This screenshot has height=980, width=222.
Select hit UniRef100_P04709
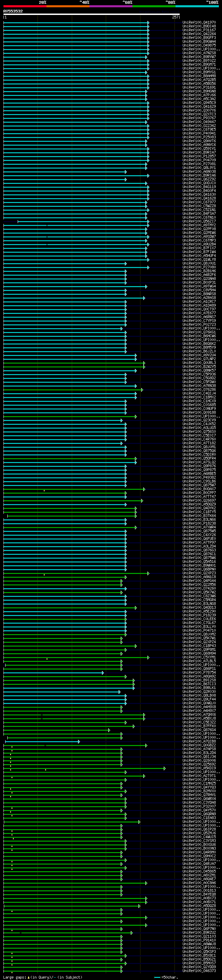(199, 160)
